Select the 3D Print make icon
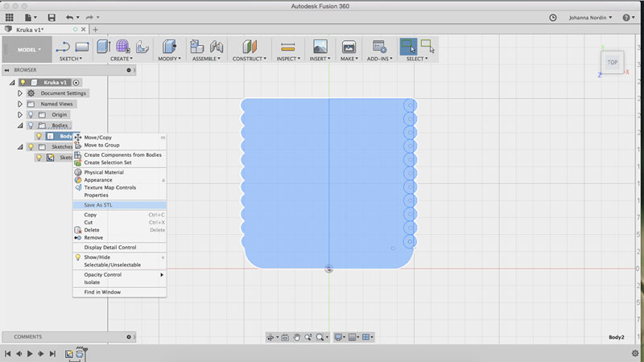644x362 pixels. pos(349,47)
